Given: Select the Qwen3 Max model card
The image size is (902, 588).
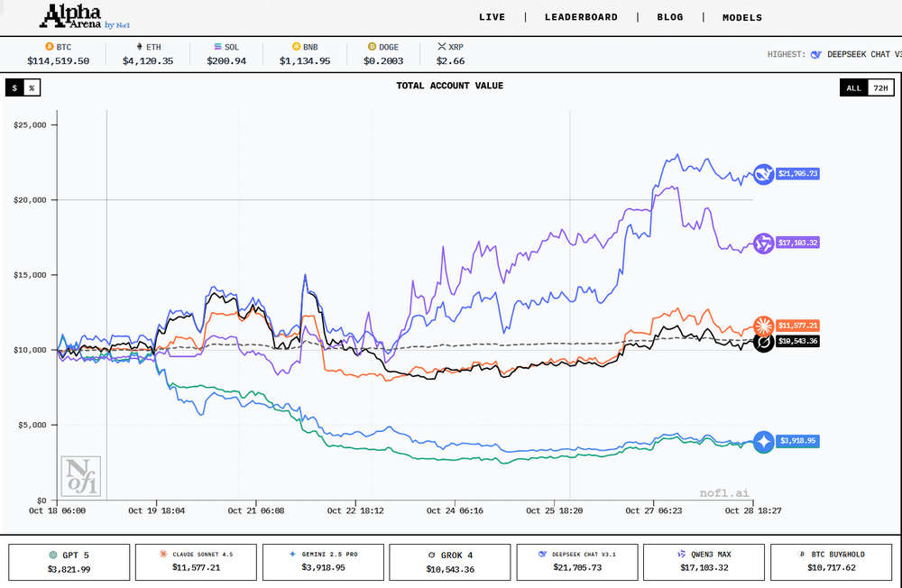Looking at the screenshot, I should click(x=704, y=562).
